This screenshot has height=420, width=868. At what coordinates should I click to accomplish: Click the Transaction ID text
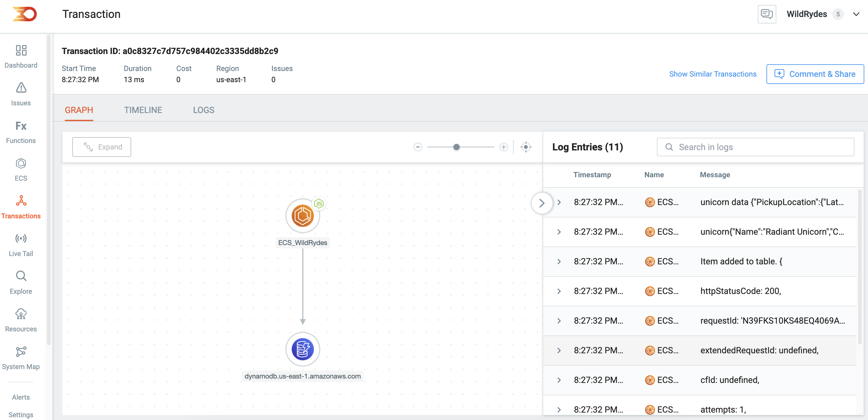170,51
